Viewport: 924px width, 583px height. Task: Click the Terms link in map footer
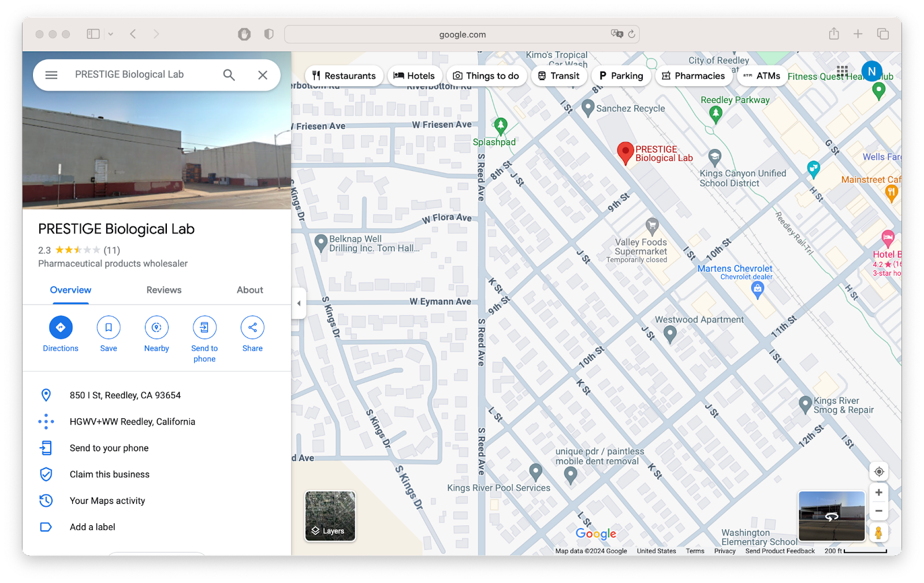695,551
